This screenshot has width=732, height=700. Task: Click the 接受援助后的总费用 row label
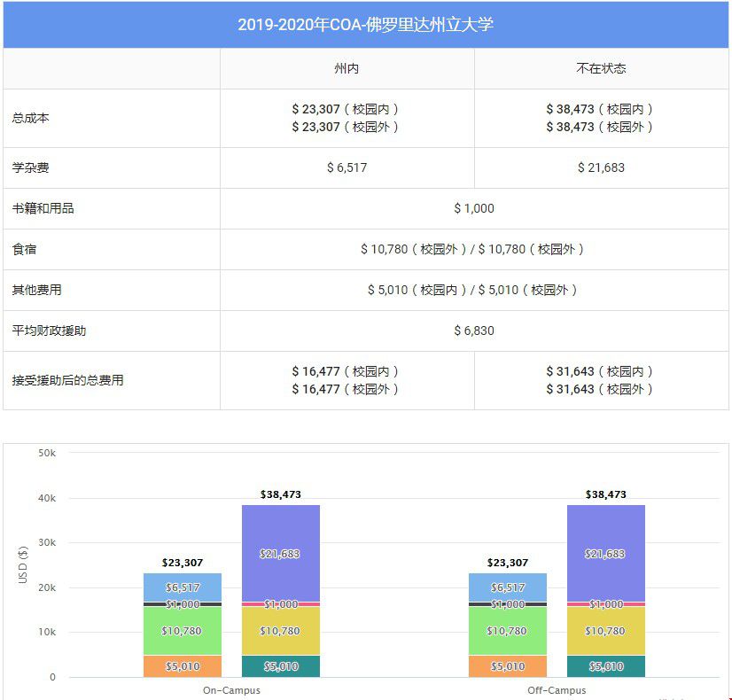pos(67,380)
